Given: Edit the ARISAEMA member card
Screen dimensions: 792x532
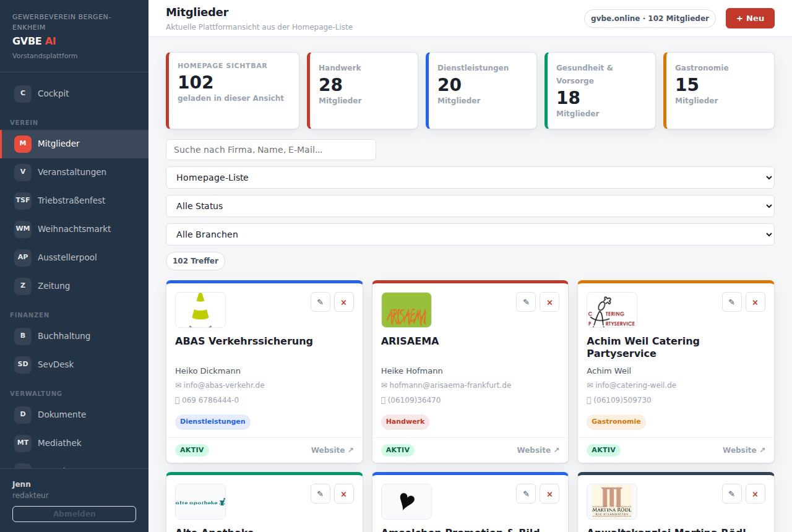Looking at the screenshot, I should [526, 302].
